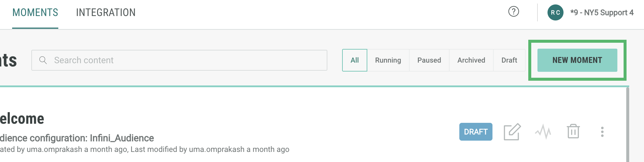Screen dimensions: 644x162
Task: Click the blue Draft status badge
Action: point(476,132)
